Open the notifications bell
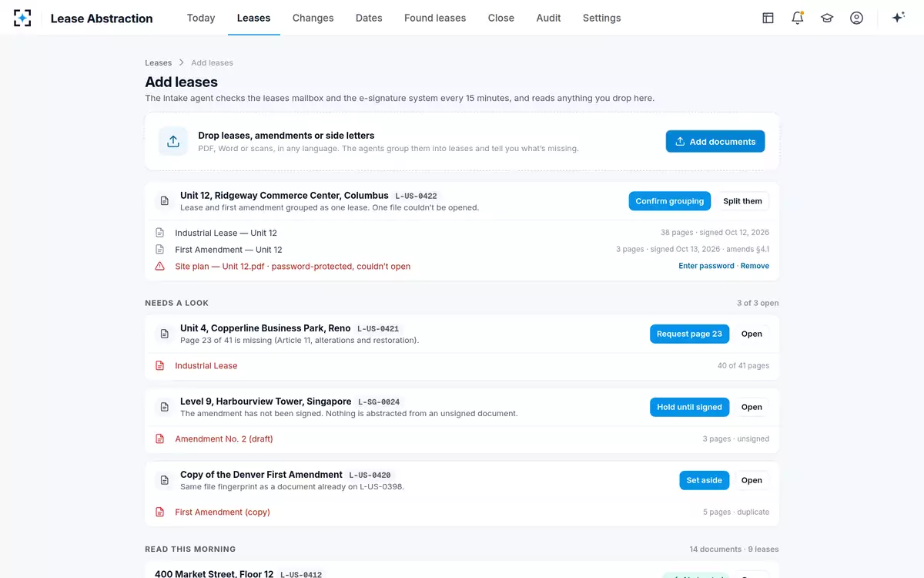924x578 pixels. 797,18
